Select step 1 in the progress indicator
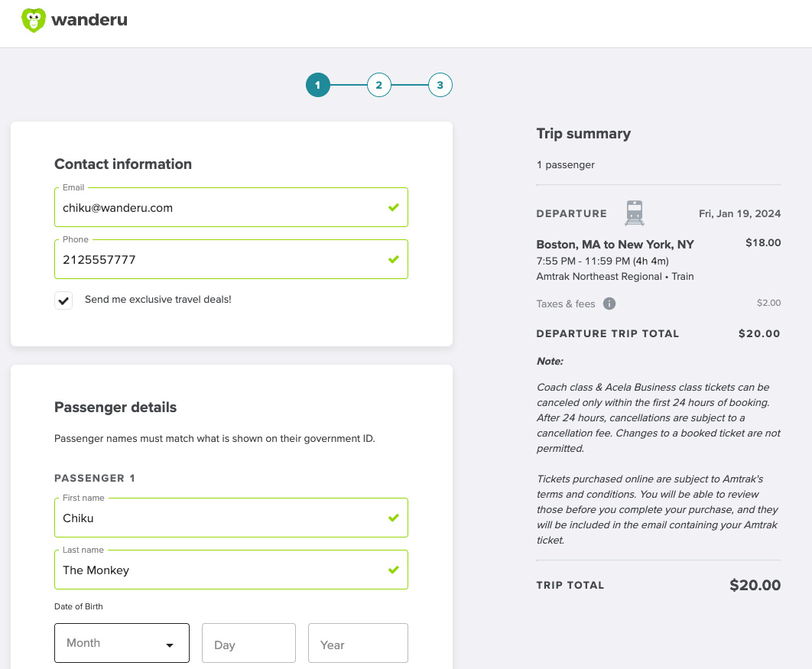 (318, 85)
